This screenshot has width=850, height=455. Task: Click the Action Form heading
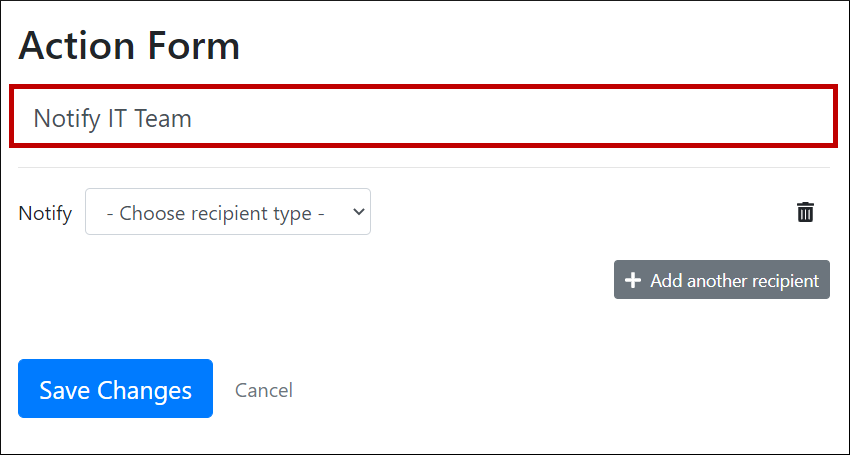tap(129, 46)
